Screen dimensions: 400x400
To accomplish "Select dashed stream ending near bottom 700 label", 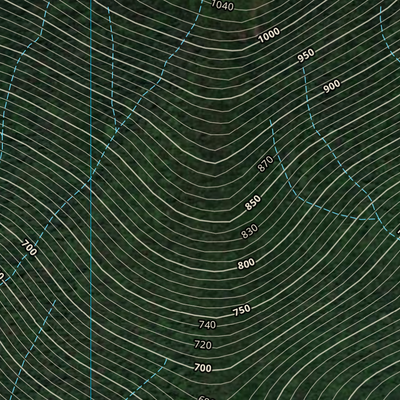I will click(x=147, y=380).
